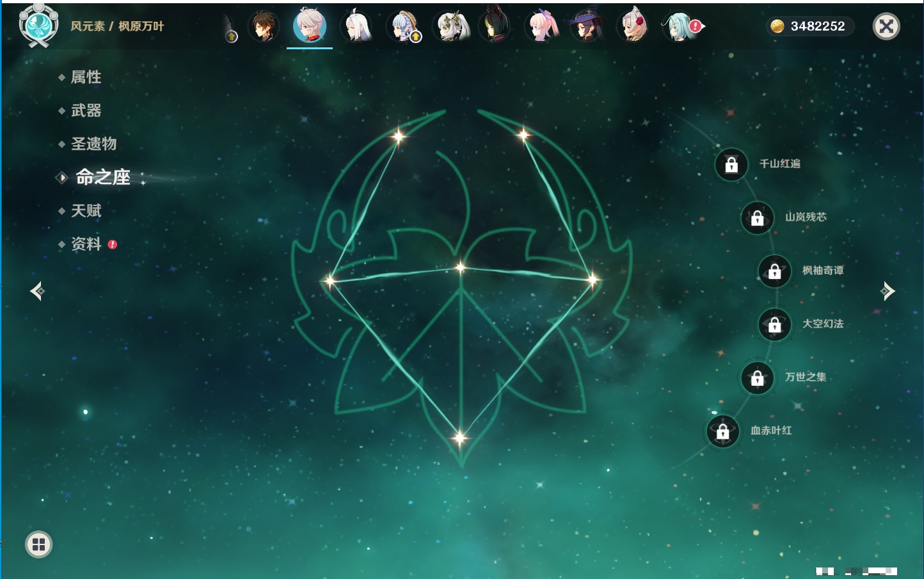Select the pink-haired character avatar
924x579 pixels.
click(541, 26)
